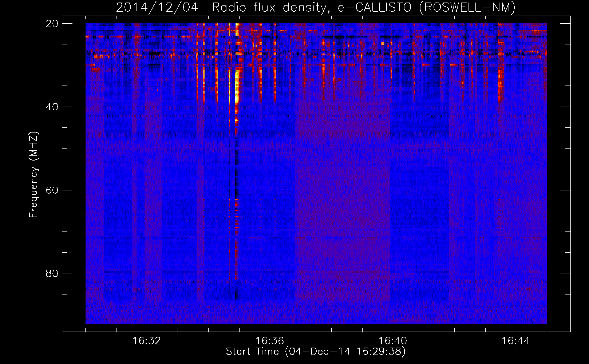Click the '60' frequency tick label
Screen dimensions: 589x364
[x=52, y=190]
